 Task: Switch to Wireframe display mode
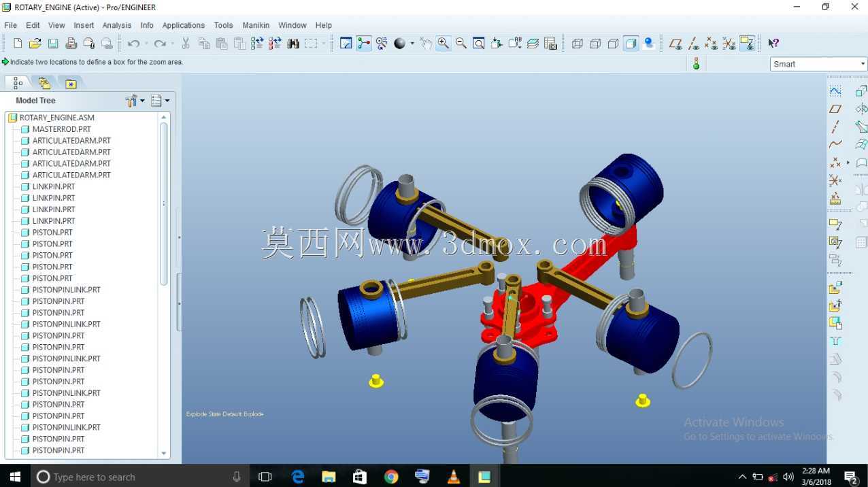[x=578, y=44]
